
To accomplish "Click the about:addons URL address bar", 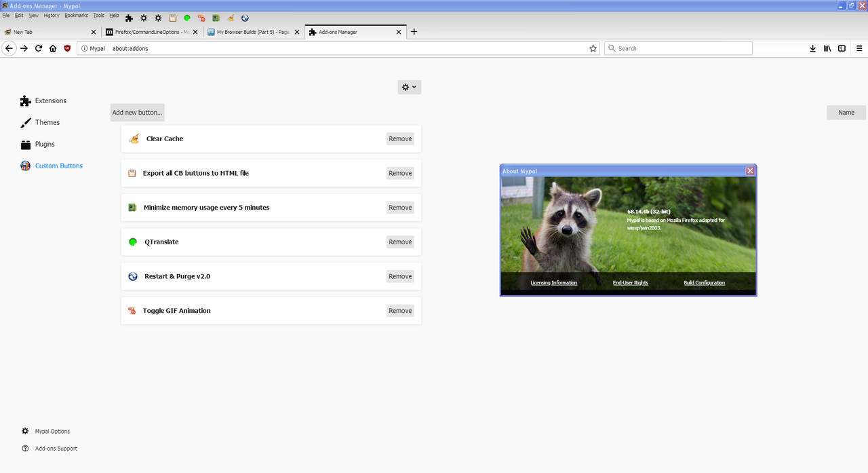I will pyautogui.click(x=339, y=48).
